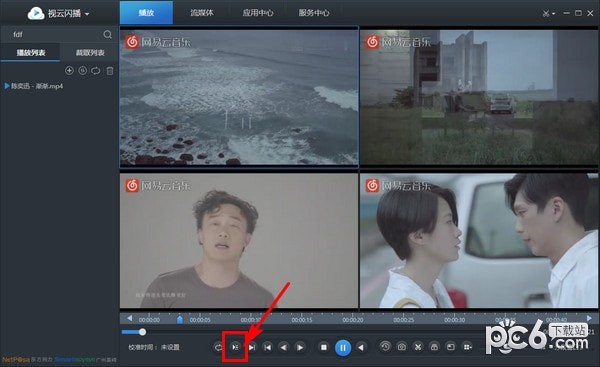This screenshot has height=367, width=600.
Task: Click the circular icon next to the add button
Action: [x=82, y=70]
